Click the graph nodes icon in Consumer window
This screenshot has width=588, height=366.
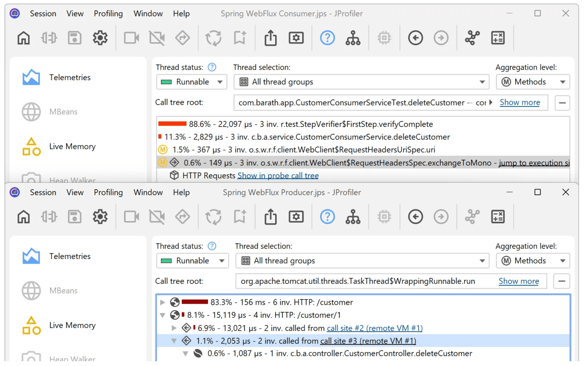(x=472, y=38)
